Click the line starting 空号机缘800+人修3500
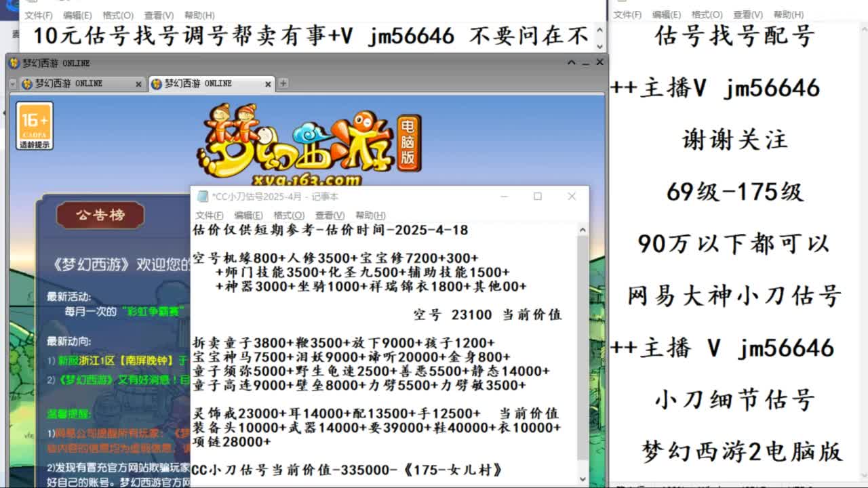 (x=336, y=258)
